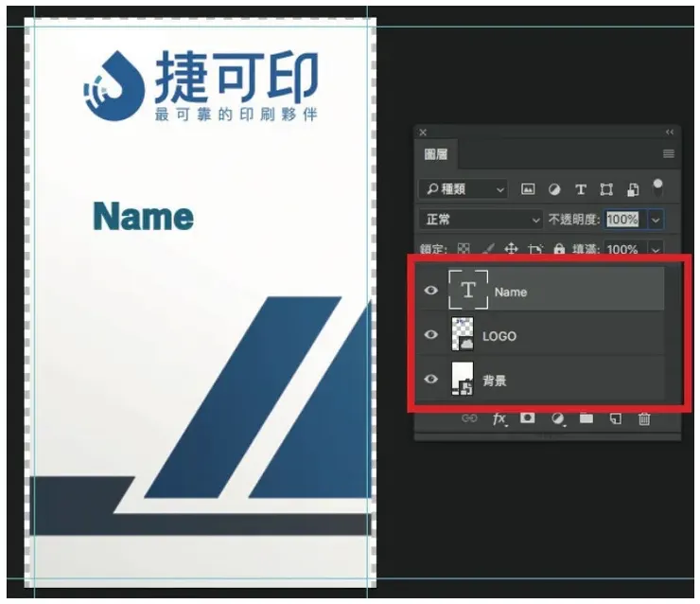This screenshot has height=604, width=700.
Task: Create new fill or adjustment layer
Action: pyautogui.click(x=557, y=419)
